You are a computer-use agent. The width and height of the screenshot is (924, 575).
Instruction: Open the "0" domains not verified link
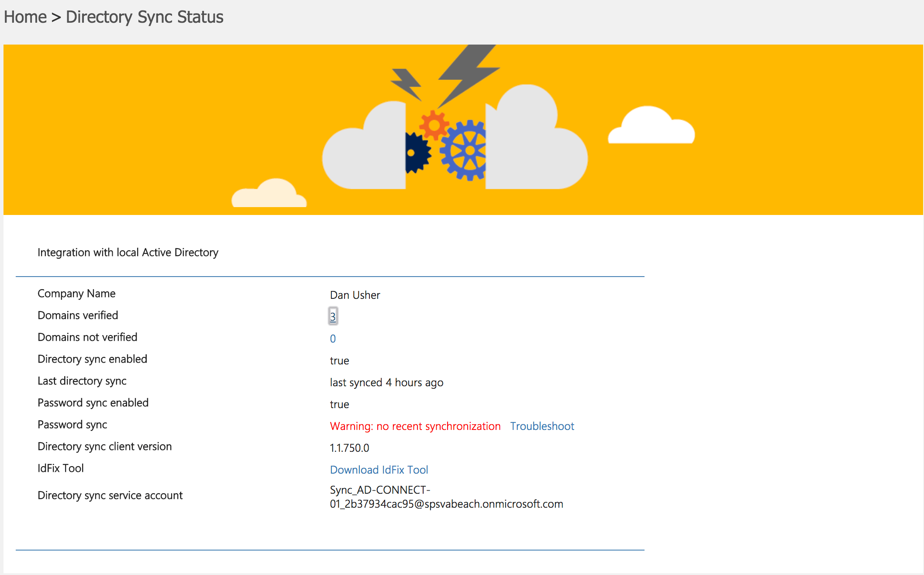click(333, 338)
